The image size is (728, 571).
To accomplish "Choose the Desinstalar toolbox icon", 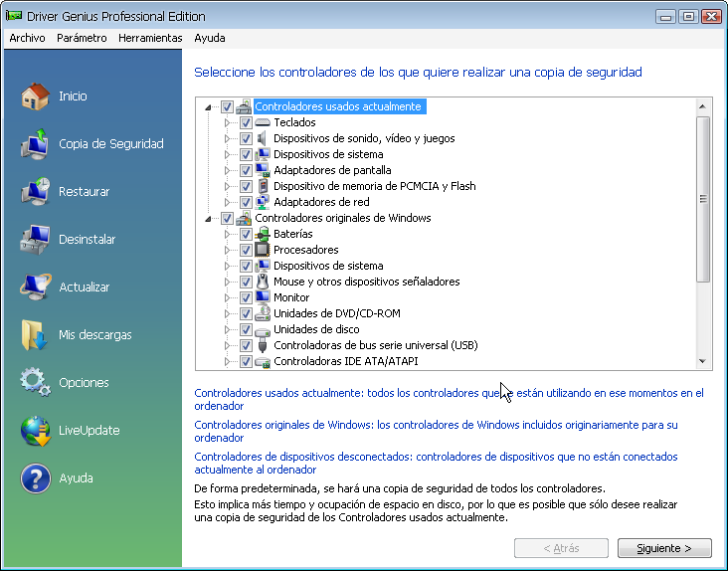I will click(x=35, y=239).
